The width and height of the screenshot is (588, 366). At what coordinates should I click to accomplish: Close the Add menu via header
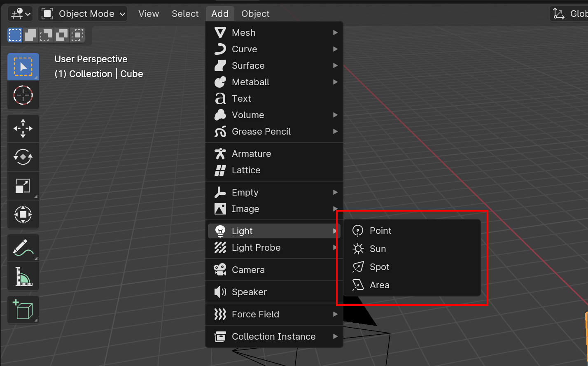[x=220, y=14]
